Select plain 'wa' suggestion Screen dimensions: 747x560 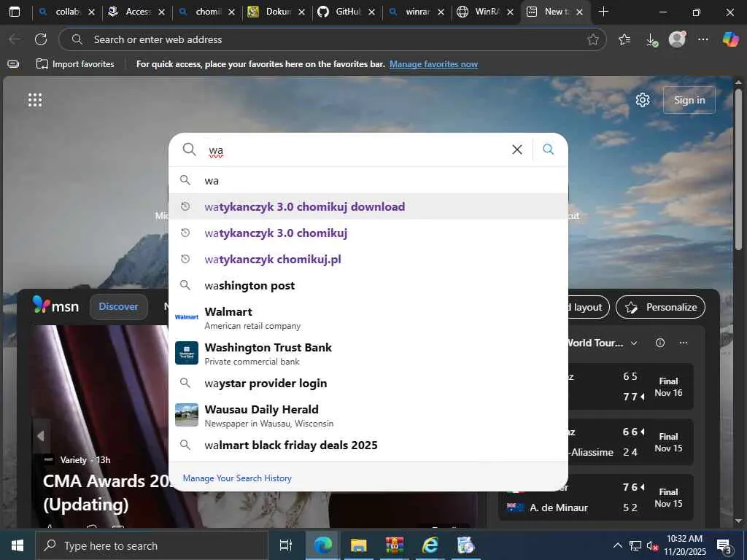tap(368, 181)
